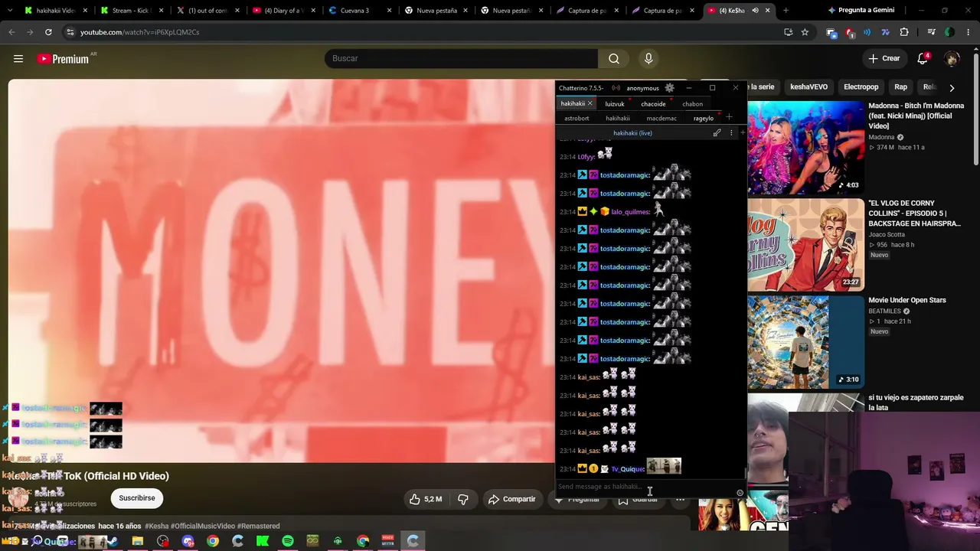Click Pregunta a Gemini button
This screenshot has height=551, width=980.
point(861,11)
